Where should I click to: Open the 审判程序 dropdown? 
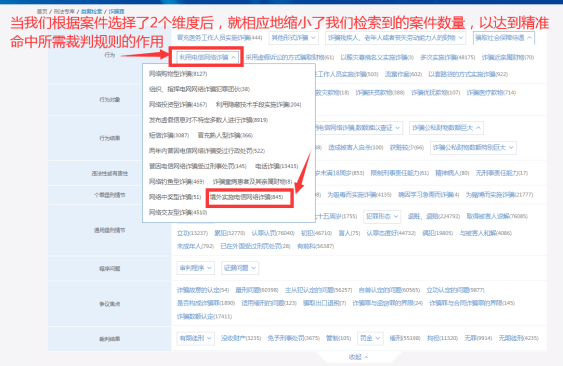[195, 268]
